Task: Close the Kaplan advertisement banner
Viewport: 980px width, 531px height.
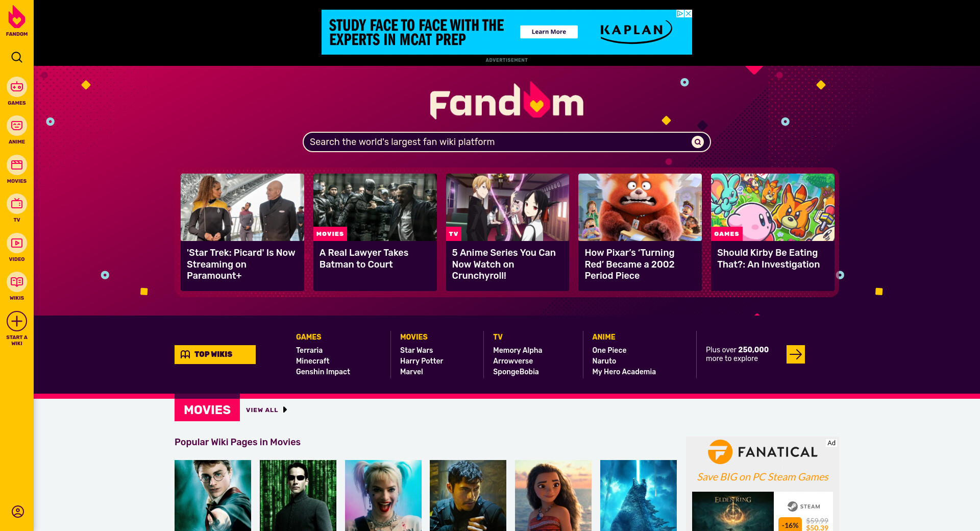Action: (x=688, y=14)
